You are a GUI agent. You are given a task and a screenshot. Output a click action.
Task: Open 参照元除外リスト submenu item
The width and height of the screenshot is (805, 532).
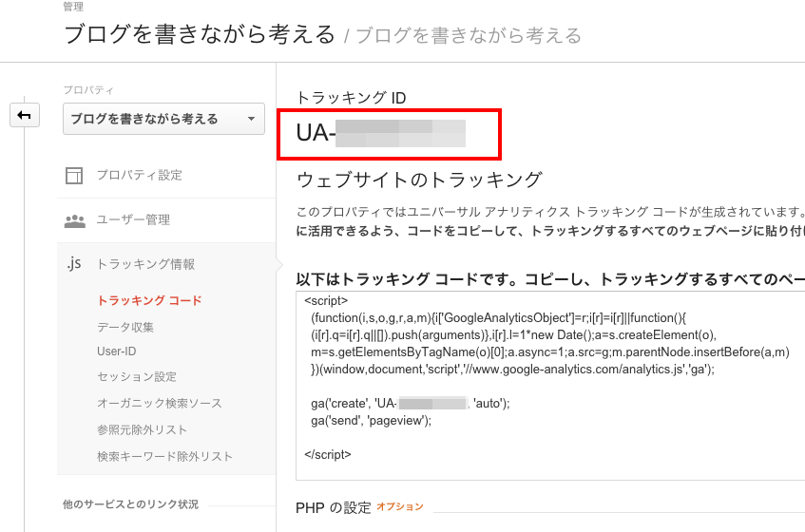142,430
